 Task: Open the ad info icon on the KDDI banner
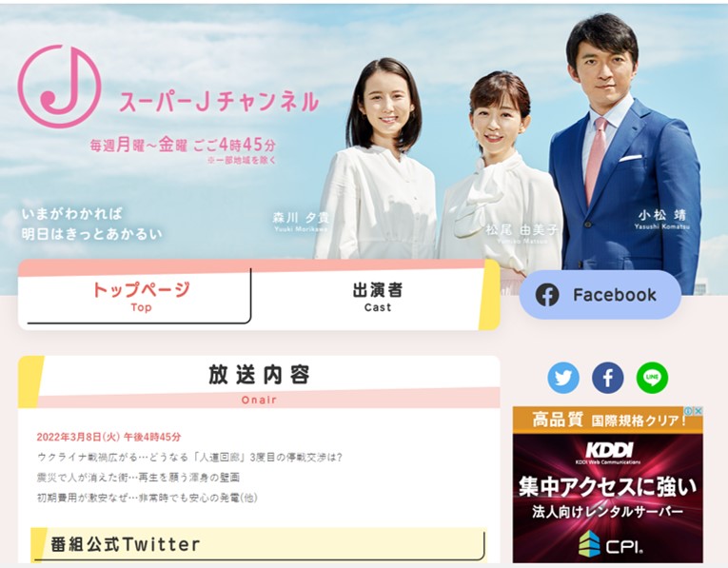(689, 411)
